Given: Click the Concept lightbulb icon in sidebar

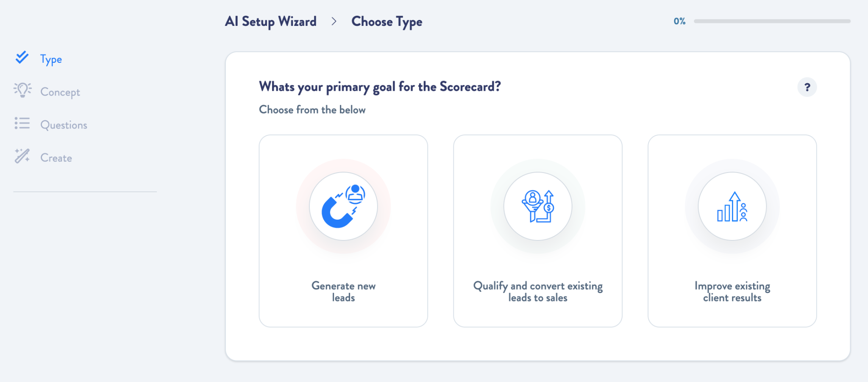Looking at the screenshot, I should (22, 90).
